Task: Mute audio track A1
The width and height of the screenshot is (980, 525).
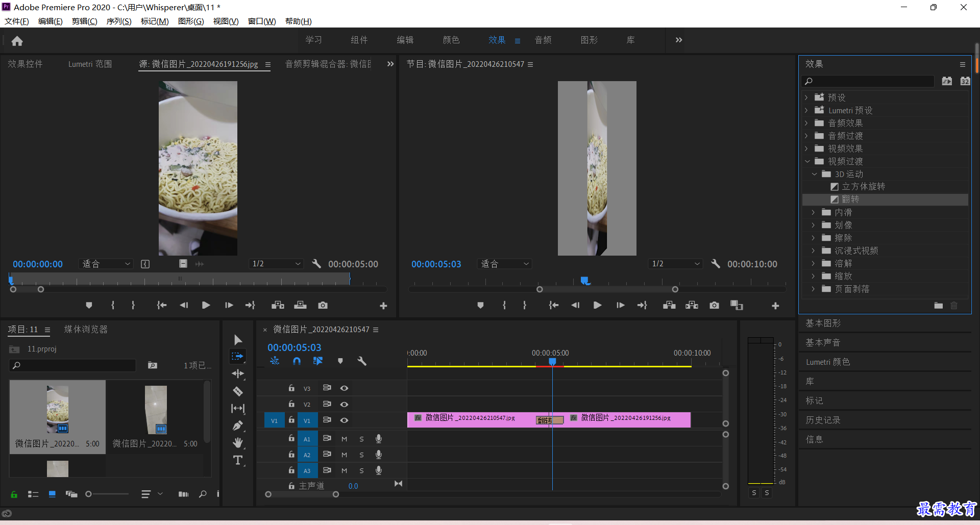Action: coord(345,439)
